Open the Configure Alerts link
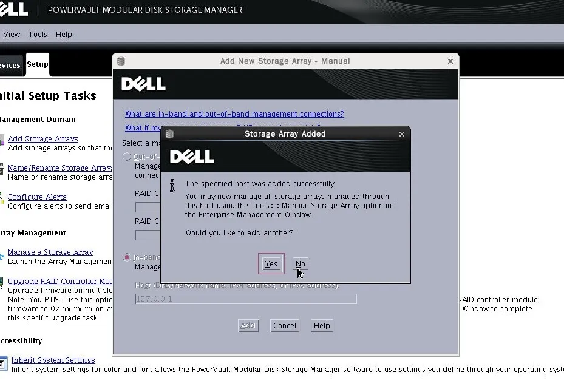Screen dimensions: 564x392 tap(37, 197)
